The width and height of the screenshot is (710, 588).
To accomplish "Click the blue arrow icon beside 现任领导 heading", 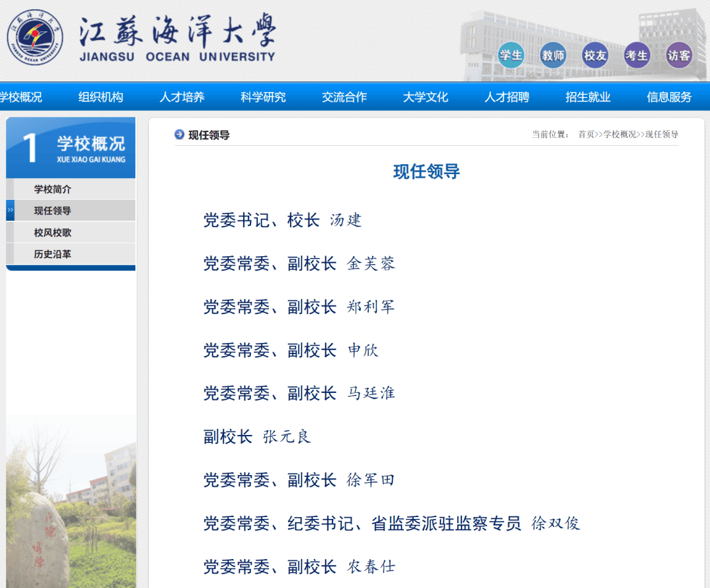I will coord(177,135).
